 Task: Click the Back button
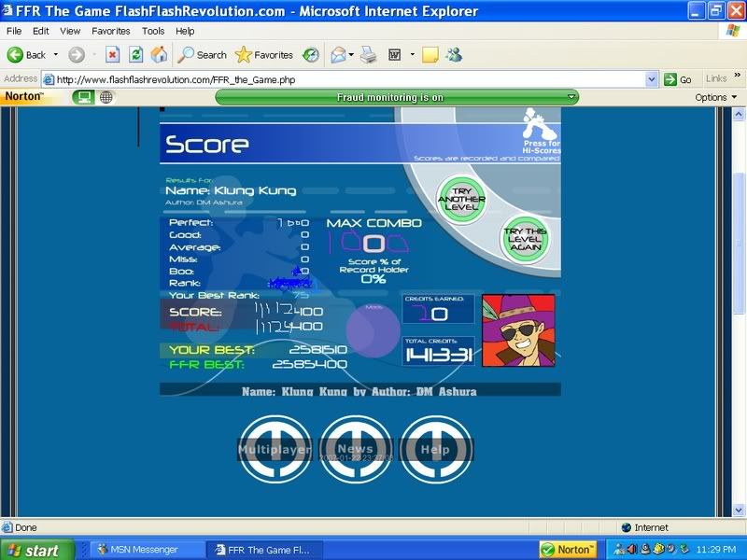point(27,55)
